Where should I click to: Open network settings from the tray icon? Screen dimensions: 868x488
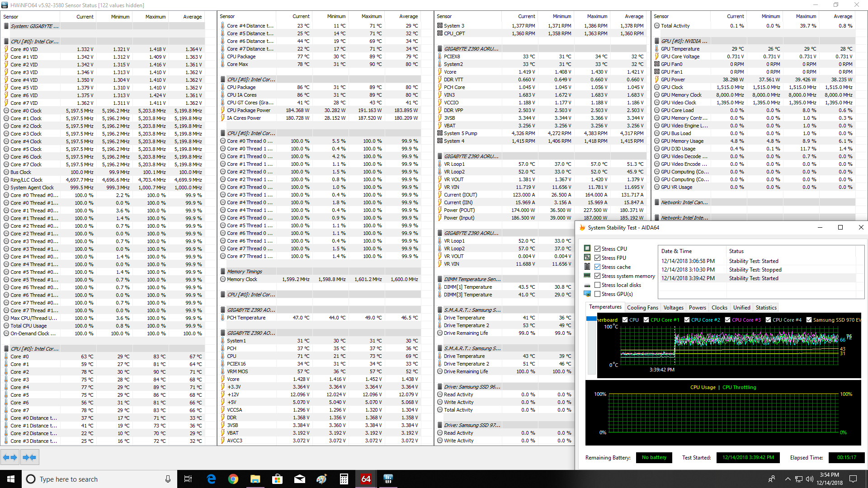pos(798,479)
